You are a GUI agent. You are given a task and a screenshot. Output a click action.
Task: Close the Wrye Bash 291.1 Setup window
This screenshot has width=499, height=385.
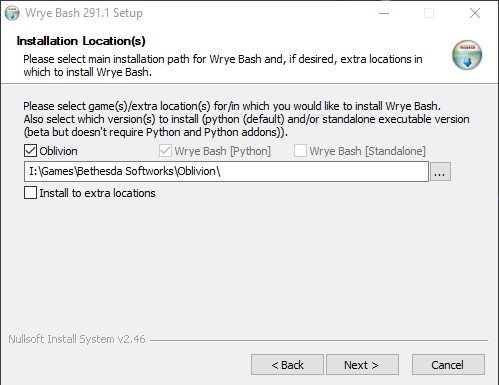475,13
